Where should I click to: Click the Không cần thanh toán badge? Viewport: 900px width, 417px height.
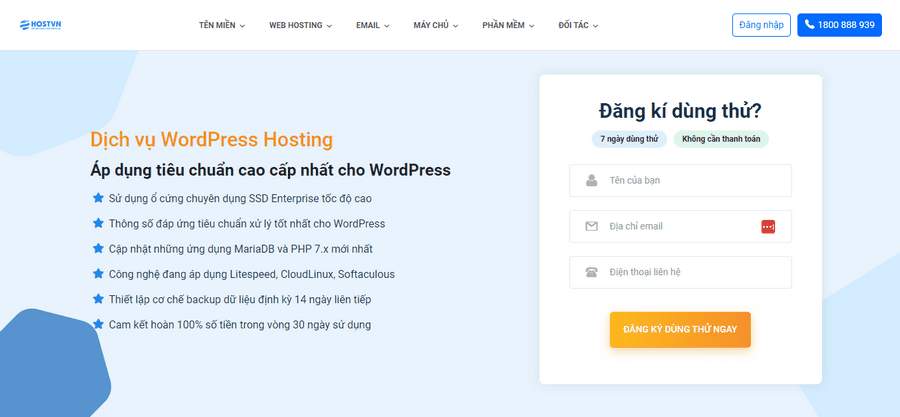pyautogui.click(x=721, y=139)
